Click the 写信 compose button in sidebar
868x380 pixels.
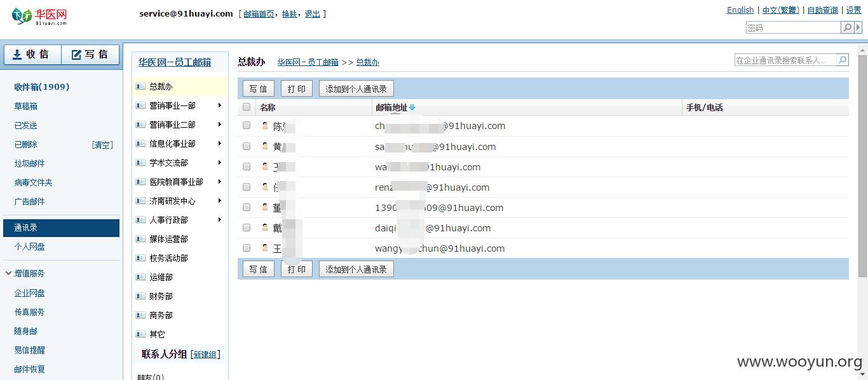[90, 55]
